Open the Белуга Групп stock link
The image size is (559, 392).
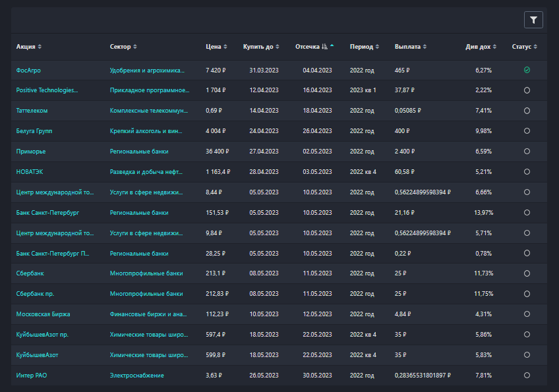tap(34, 131)
